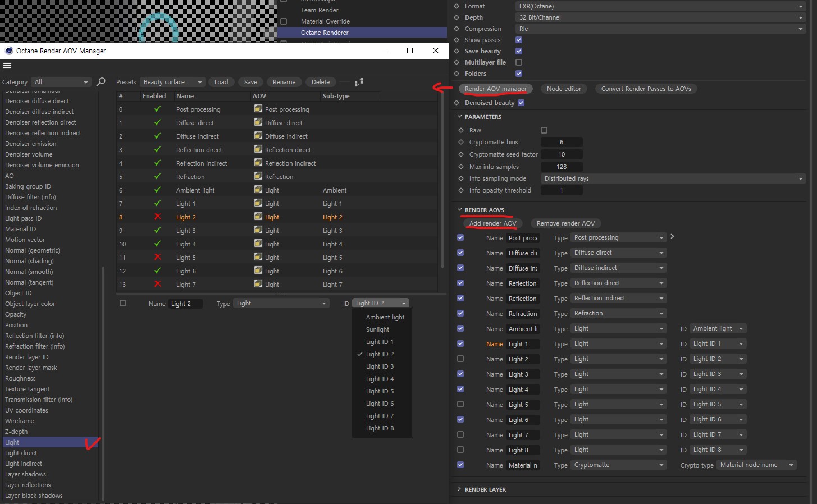Click keyframe diamond beside Denoised beauty
817x504 pixels.
click(x=457, y=103)
